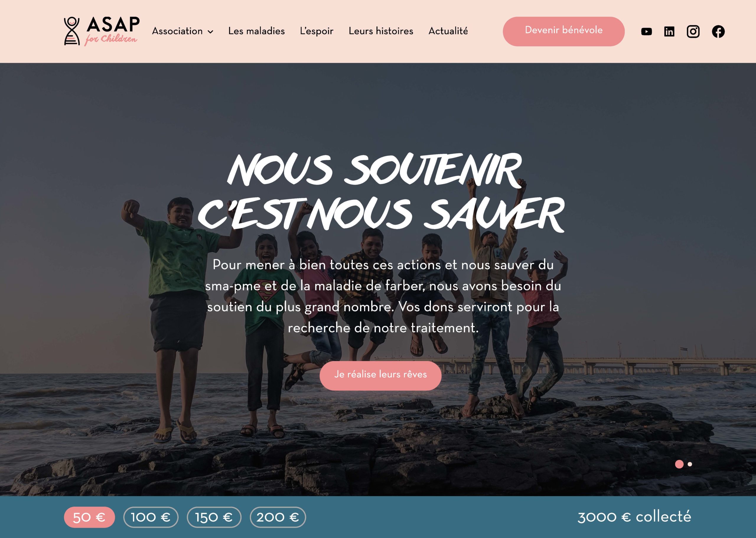Select the active pink carousel dot
This screenshot has height=538, width=756.
click(679, 464)
